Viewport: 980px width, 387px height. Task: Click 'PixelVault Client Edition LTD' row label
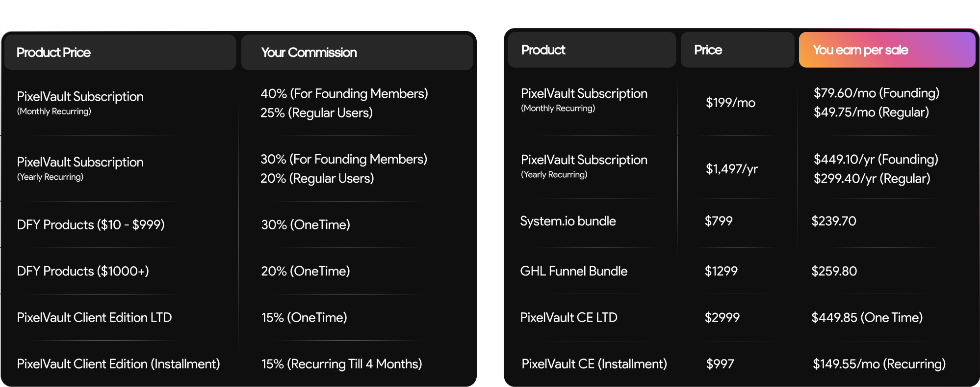[x=94, y=318]
